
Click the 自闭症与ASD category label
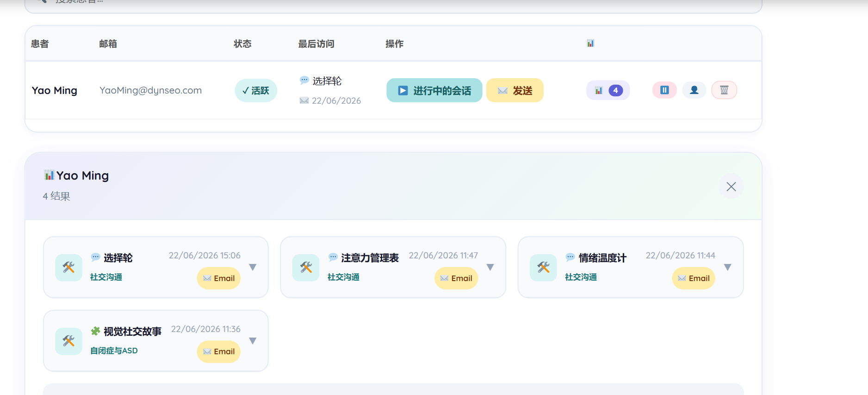pyautogui.click(x=114, y=351)
